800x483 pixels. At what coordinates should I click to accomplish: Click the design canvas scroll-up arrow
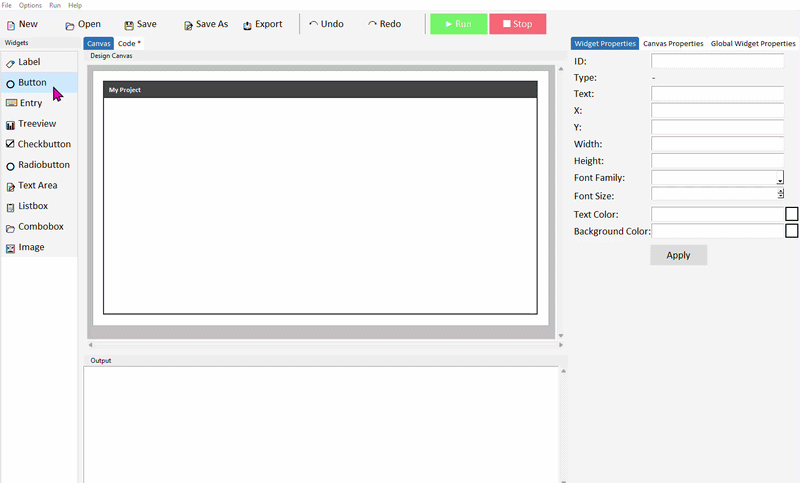(561, 68)
